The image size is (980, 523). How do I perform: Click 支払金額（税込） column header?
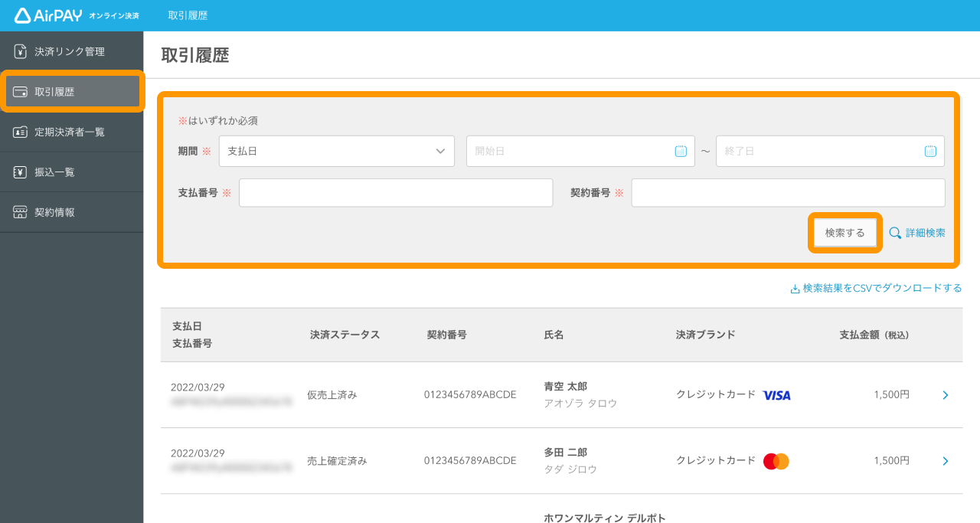(874, 335)
